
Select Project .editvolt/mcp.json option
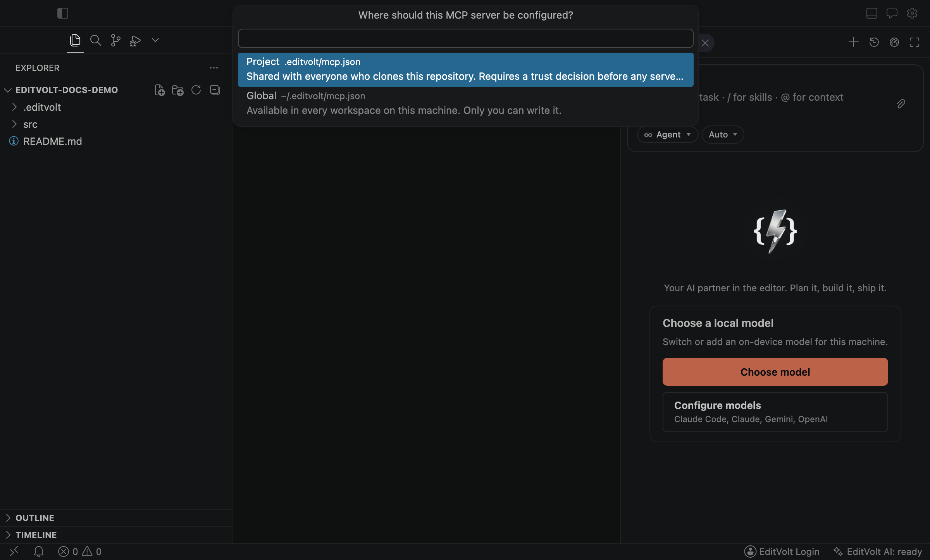[x=465, y=69]
